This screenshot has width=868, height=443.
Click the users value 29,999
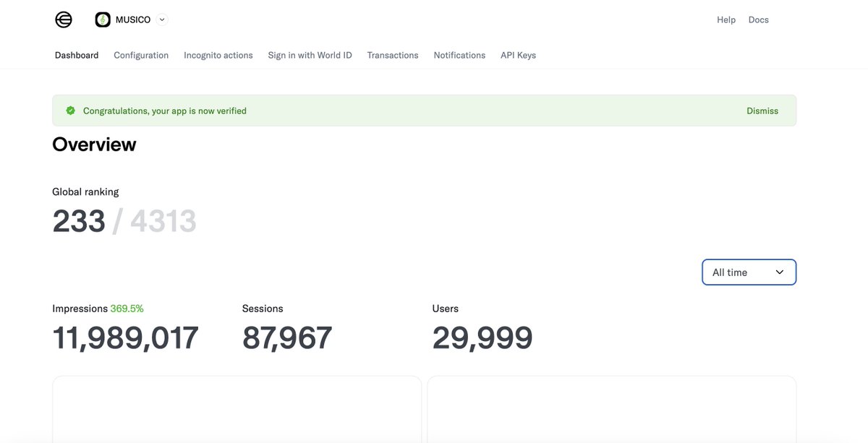[482, 338]
